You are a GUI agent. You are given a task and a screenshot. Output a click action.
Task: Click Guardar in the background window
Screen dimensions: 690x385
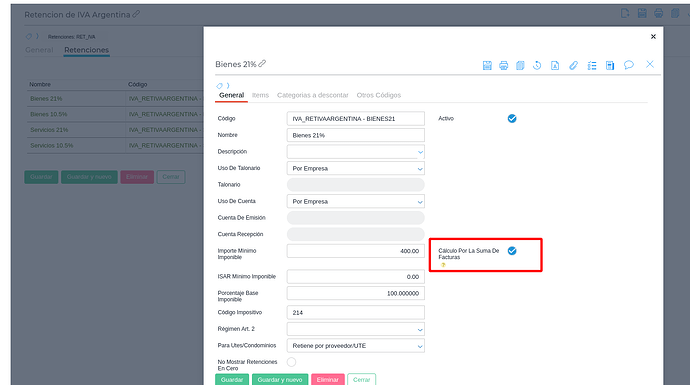pos(41,177)
